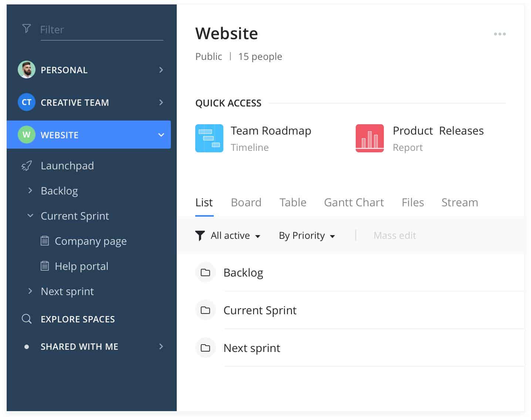531x420 pixels.
Task: Click the Creative Team avatar badge
Action: tap(26, 102)
